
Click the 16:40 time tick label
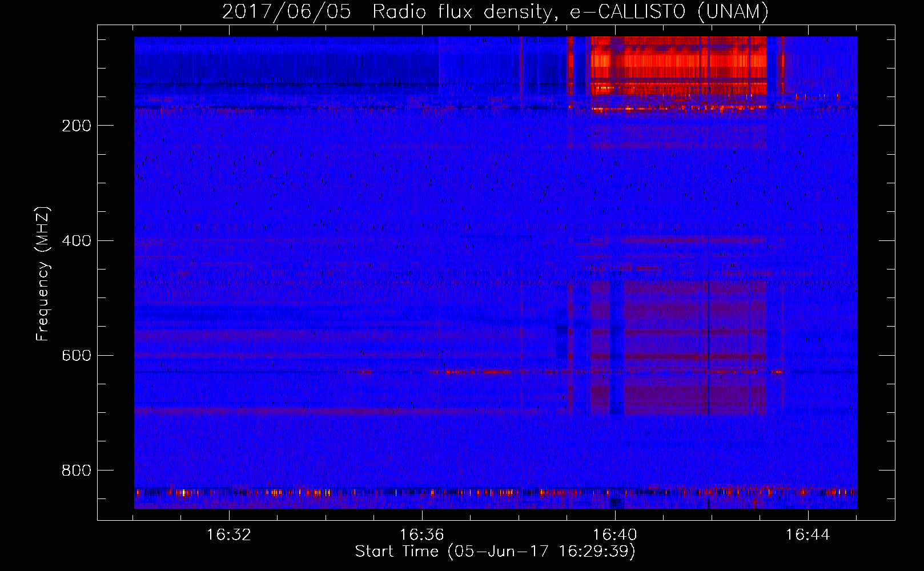(x=615, y=535)
